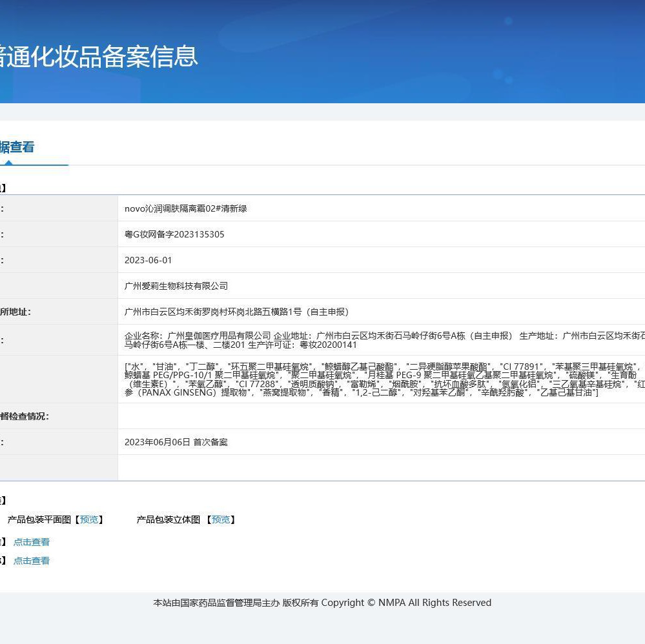The width and height of the screenshot is (645, 644).
Task: Click the lower 点击查看 link
Action: coord(32,561)
